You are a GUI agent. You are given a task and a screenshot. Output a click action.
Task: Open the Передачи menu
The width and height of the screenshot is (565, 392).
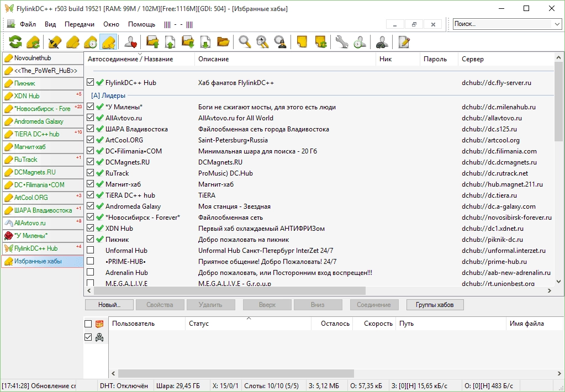click(80, 24)
